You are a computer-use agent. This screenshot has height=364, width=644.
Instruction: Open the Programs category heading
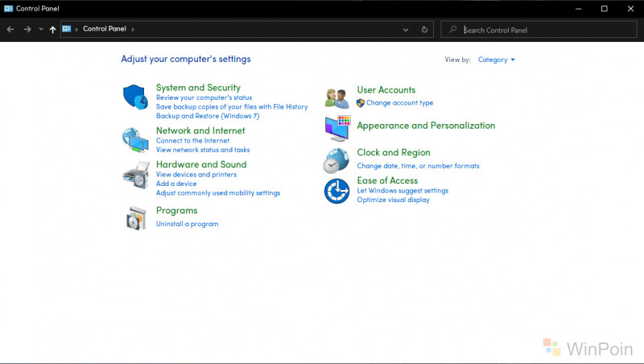click(176, 211)
